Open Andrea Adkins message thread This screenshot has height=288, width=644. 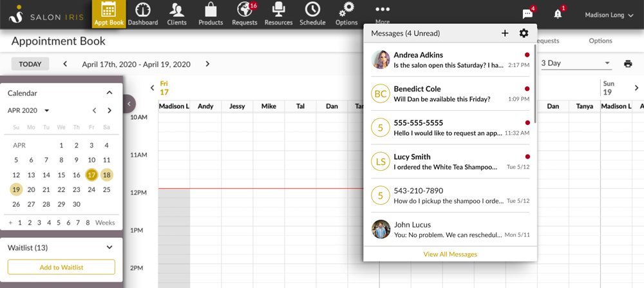click(x=450, y=60)
